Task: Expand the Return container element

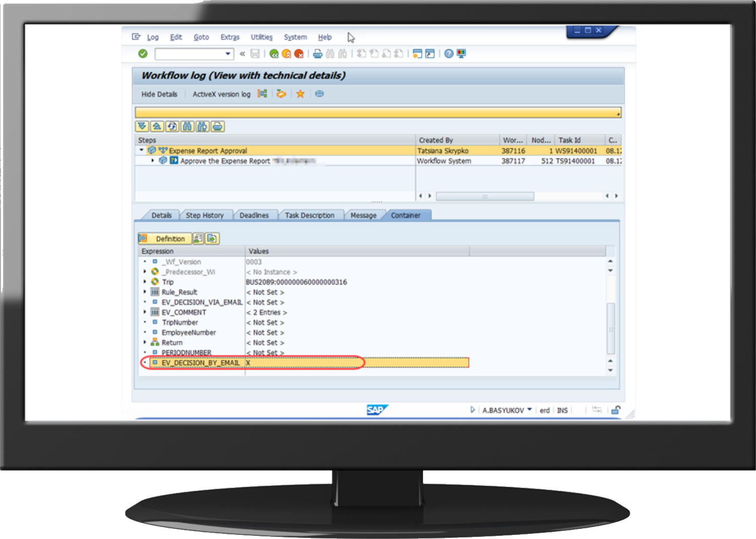Action: click(145, 342)
